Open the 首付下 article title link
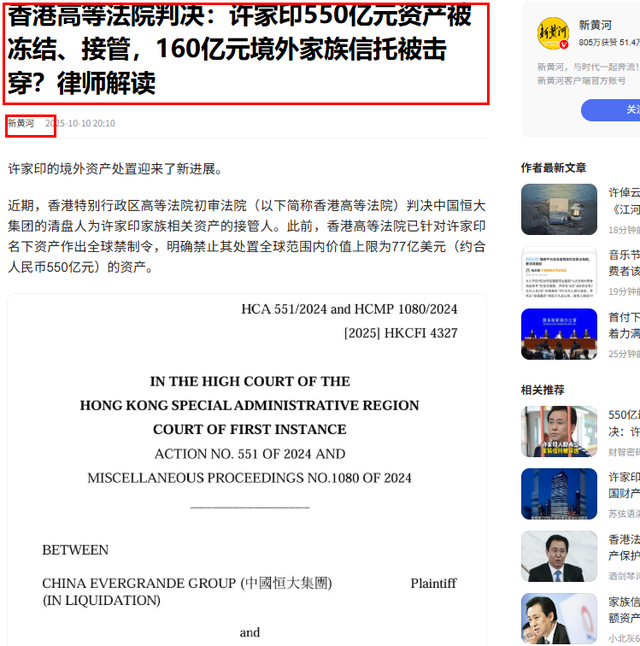Image resolution: width=640 pixels, height=646 pixels. (624, 325)
